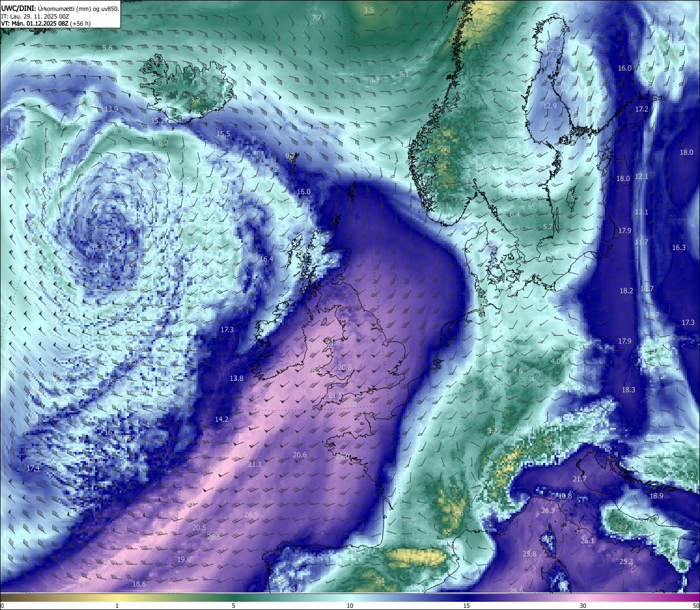Viewport: 700px width, 610px height.
Task: Click the '18.9' value over the Adriatic
Action: 656,496
